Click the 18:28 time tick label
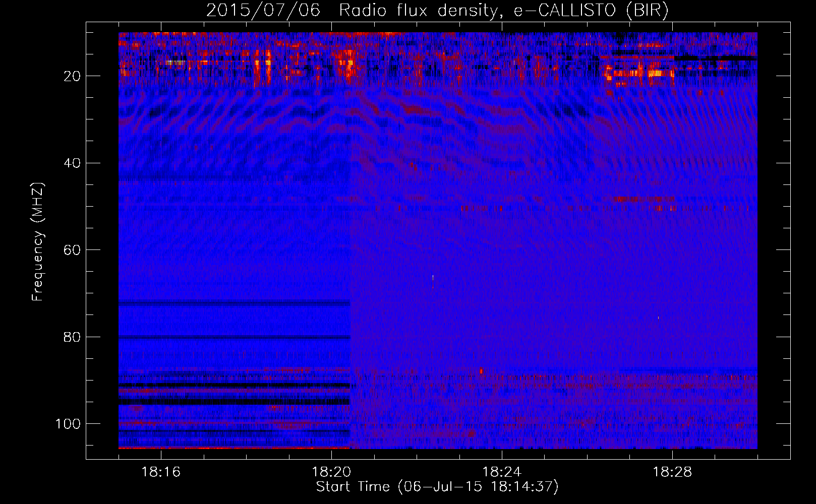Screen dimensions: 816x504 [672, 472]
